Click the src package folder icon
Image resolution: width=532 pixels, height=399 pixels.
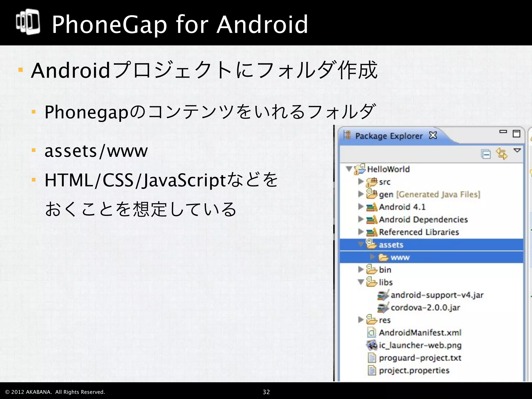point(371,182)
